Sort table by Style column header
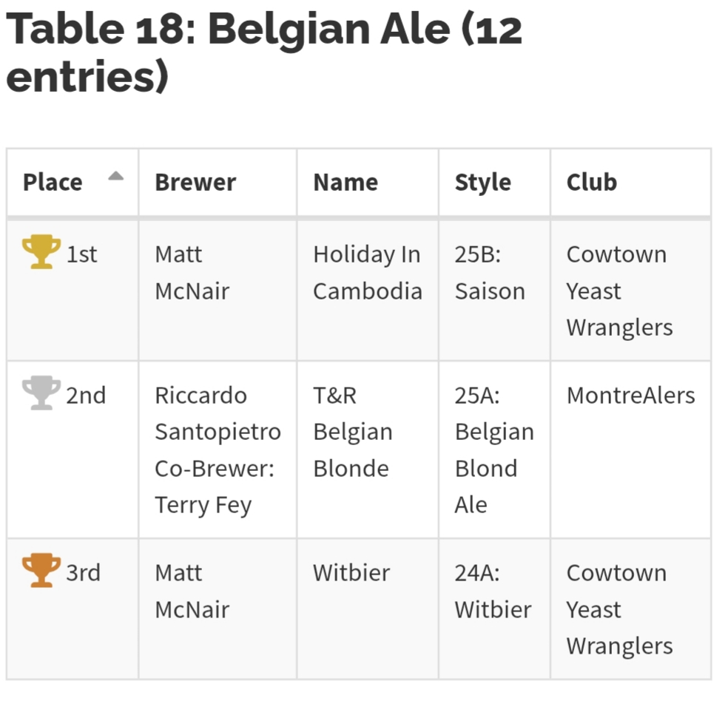The image size is (728, 715). pyautogui.click(x=482, y=183)
